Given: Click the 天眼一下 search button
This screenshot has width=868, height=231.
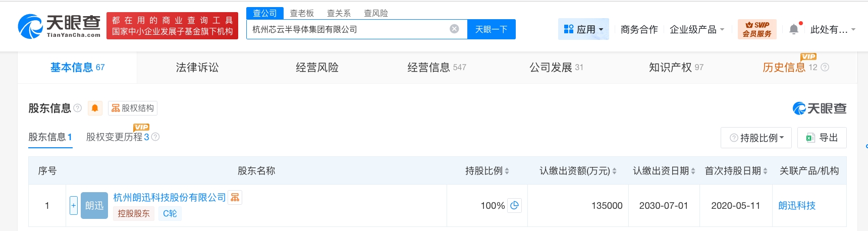Looking at the screenshot, I should [491, 29].
